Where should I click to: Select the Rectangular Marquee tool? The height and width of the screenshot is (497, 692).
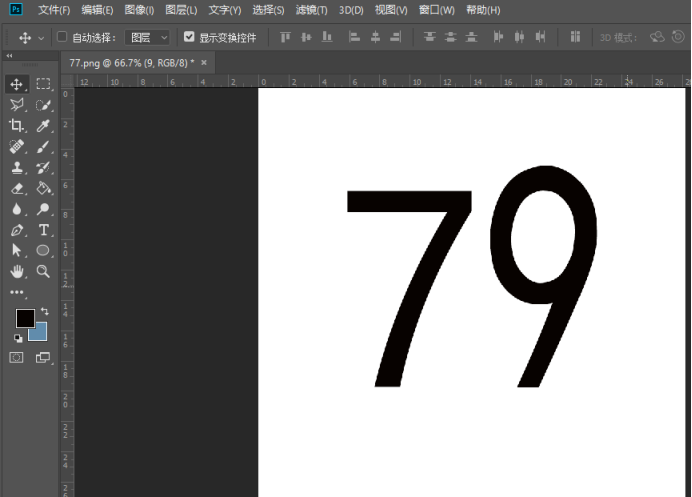click(x=43, y=84)
